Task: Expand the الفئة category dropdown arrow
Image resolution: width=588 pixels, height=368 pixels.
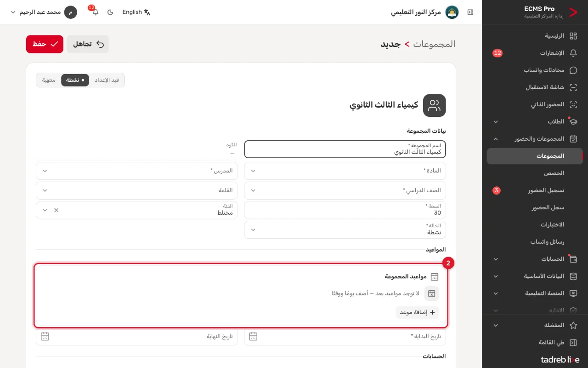Action: pos(45,210)
